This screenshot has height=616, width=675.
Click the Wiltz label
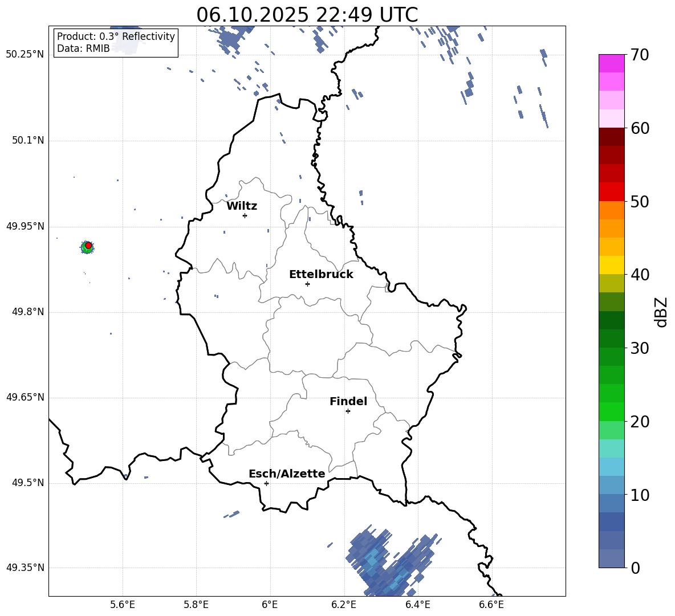[242, 206]
